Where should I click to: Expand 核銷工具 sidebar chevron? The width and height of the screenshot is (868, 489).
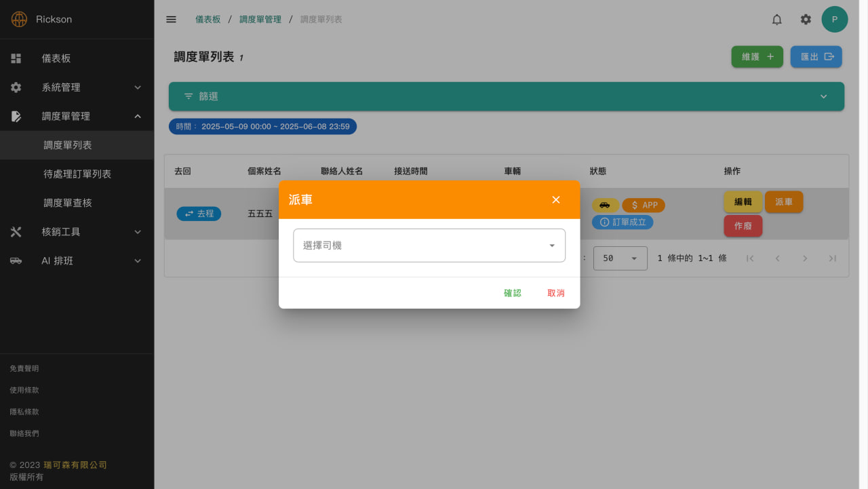pos(138,232)
